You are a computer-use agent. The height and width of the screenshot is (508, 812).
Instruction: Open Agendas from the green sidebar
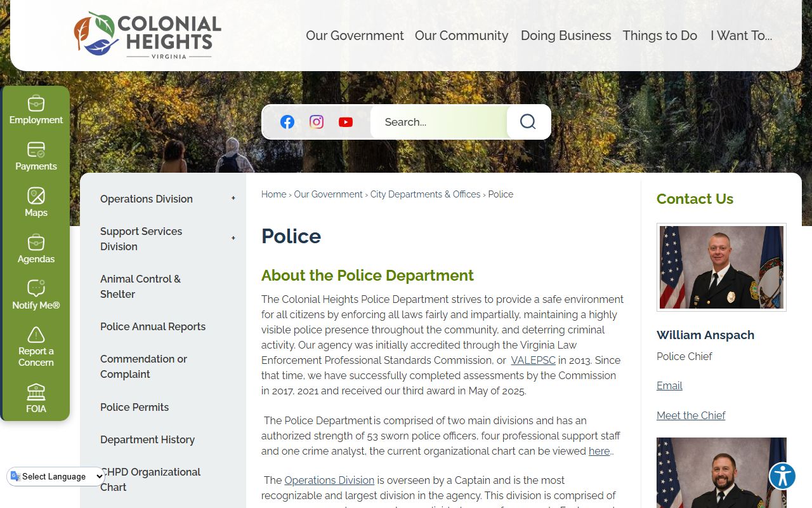36,249
